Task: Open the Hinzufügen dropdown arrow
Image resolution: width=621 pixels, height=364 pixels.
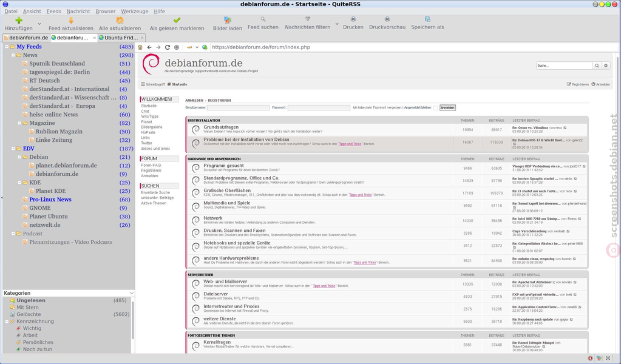Action: tap(39, 24)
